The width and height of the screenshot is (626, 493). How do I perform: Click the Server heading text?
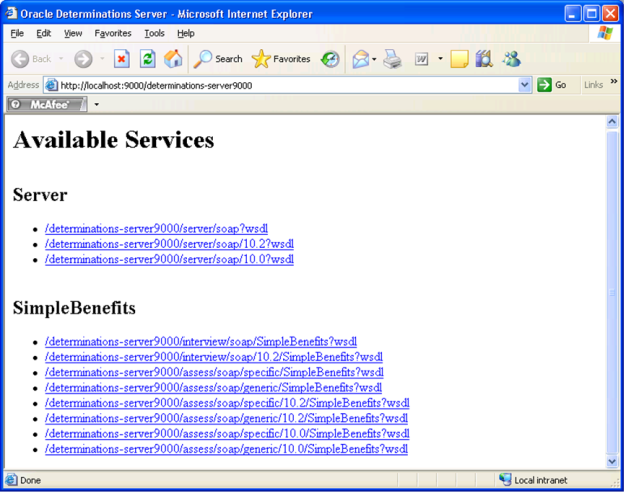pyautogui.click(x=40, y=195)
